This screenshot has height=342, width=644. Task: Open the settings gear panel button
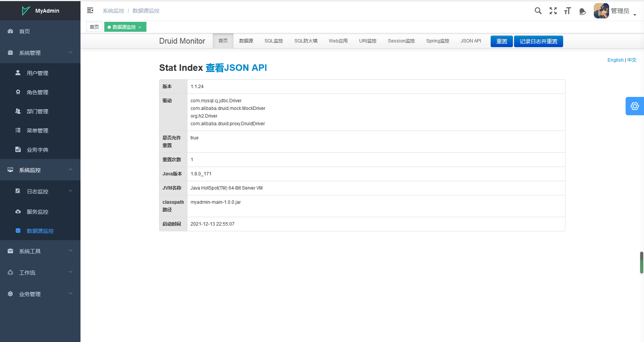[635, 106]
